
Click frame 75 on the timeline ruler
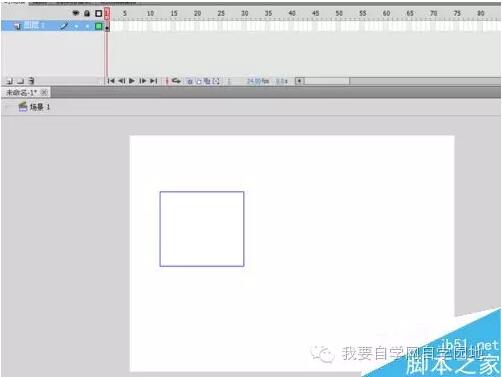(x=457, y=13)
